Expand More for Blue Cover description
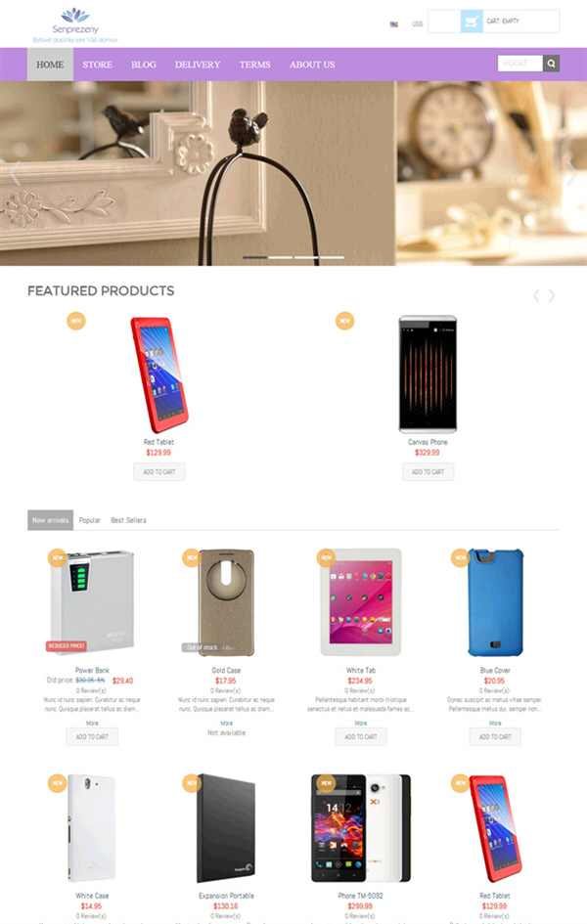Viewport: 587px width, 924px height. (x=495, y=723)
